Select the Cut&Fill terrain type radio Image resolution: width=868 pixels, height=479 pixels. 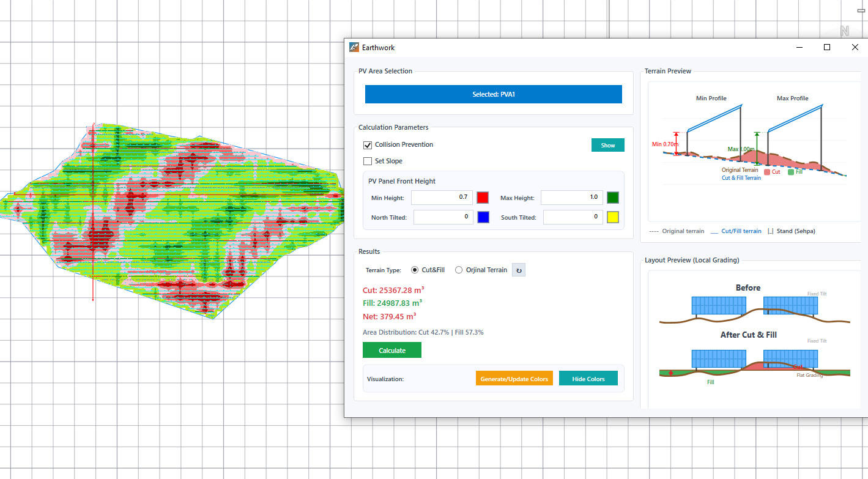(415, 270)
